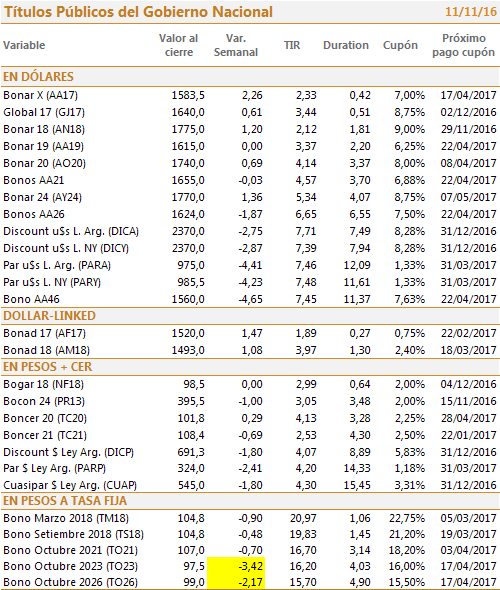The width and height of the screenshot is (500, 590).
Task: Click the TIR column header
Action: tap(292, 45)
